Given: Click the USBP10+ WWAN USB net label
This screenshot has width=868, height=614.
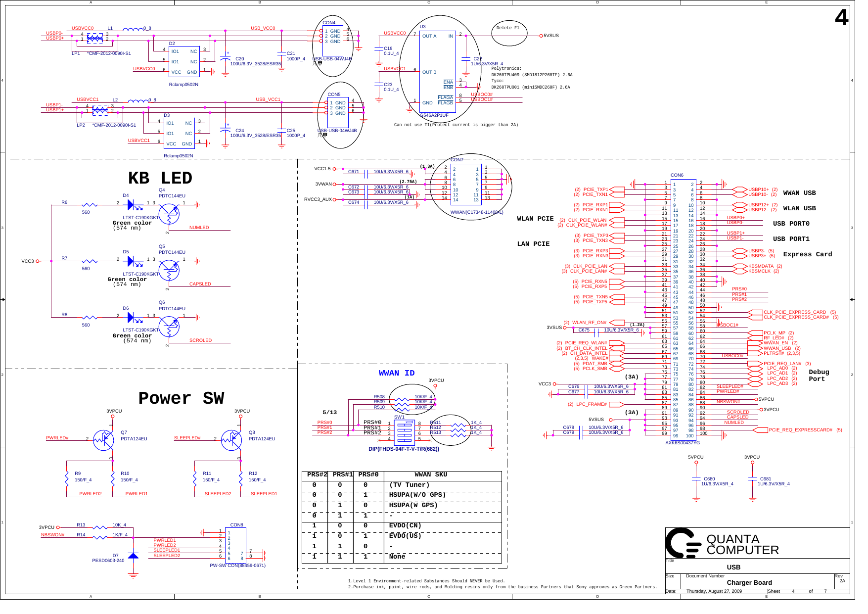Looking at the screenshot, I should 758,189.
